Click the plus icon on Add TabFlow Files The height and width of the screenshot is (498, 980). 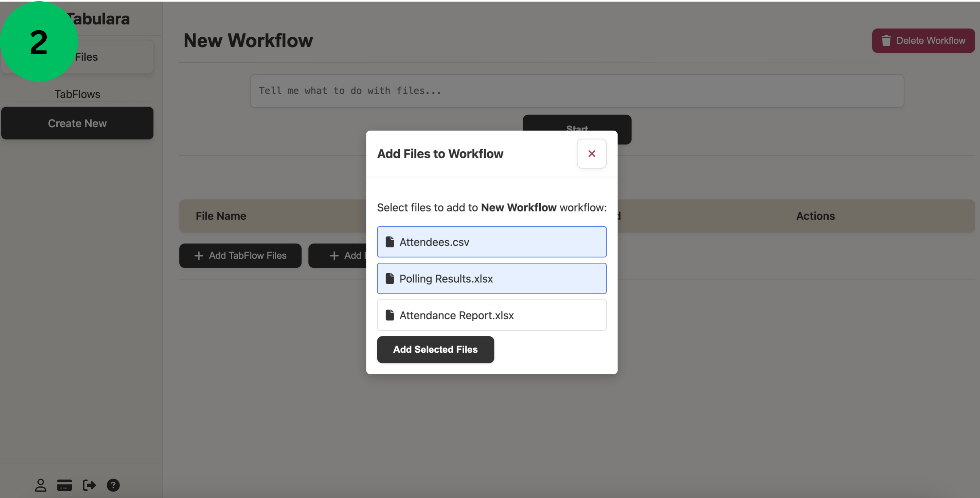[199, 255]
